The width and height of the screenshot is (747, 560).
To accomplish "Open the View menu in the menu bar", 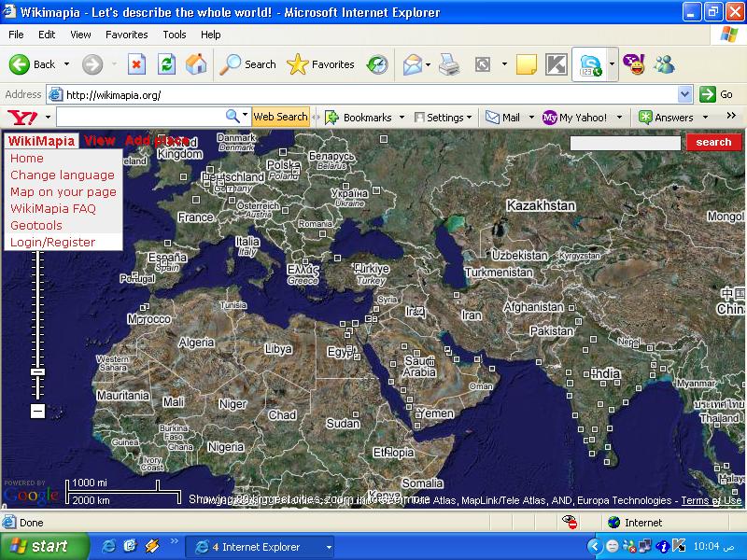I will coord(80,35).
